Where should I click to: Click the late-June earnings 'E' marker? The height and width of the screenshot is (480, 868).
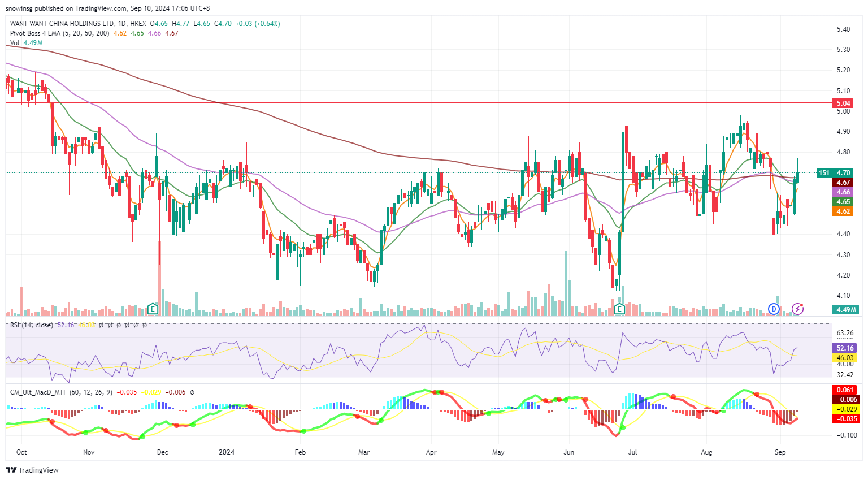[619, 309]
